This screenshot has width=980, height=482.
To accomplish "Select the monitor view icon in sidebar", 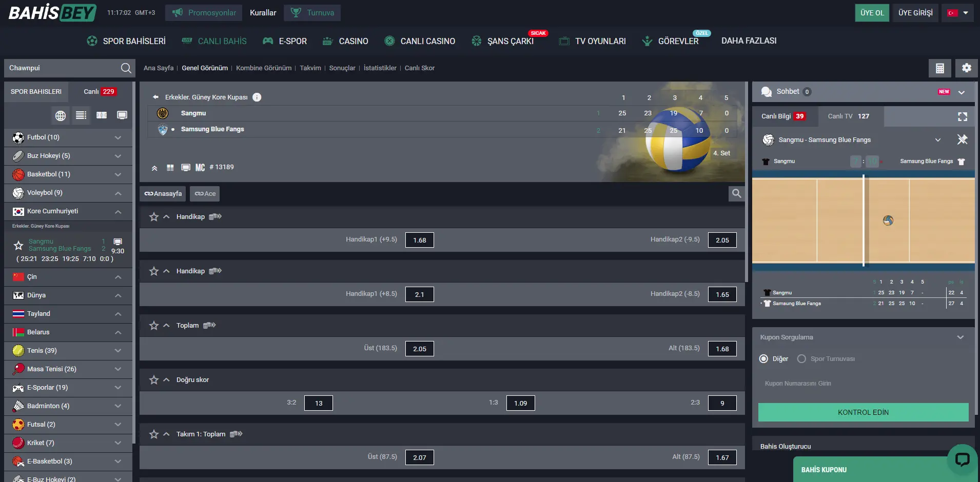I will (x=122, y=115).
